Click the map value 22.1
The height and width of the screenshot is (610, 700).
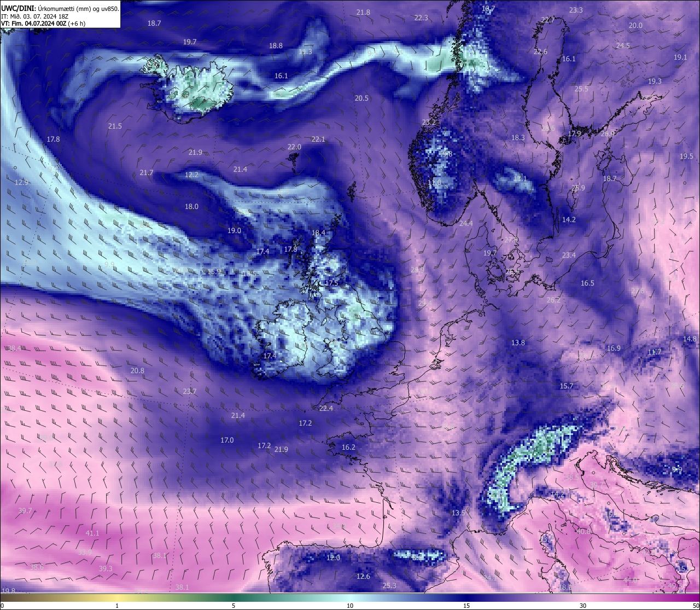[318, 139]
